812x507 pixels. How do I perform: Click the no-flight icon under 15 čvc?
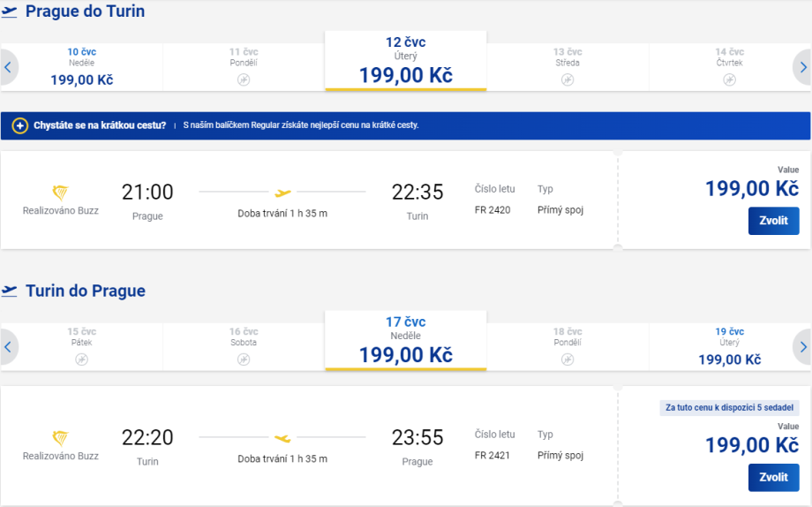tap(81, 359)
